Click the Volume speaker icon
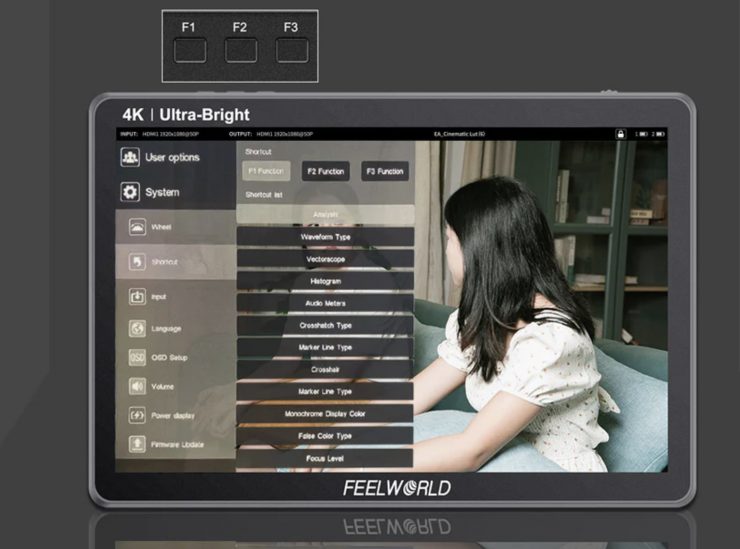The image size is (740, 549). coord(137,386)
